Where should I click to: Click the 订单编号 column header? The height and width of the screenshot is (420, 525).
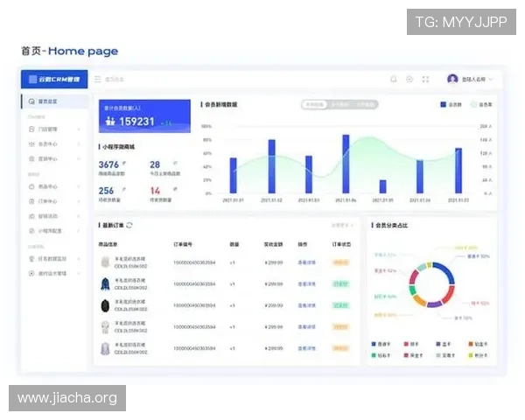point(183,244)
